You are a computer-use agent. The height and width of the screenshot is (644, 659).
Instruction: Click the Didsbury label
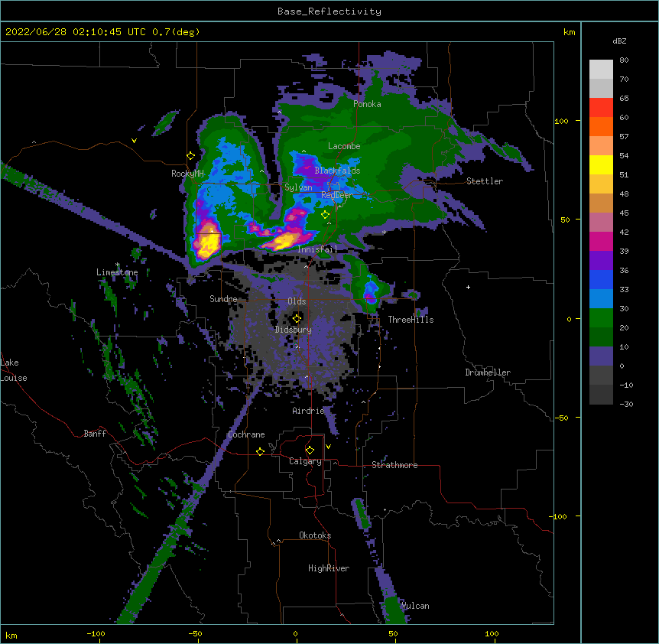[294, 330]
